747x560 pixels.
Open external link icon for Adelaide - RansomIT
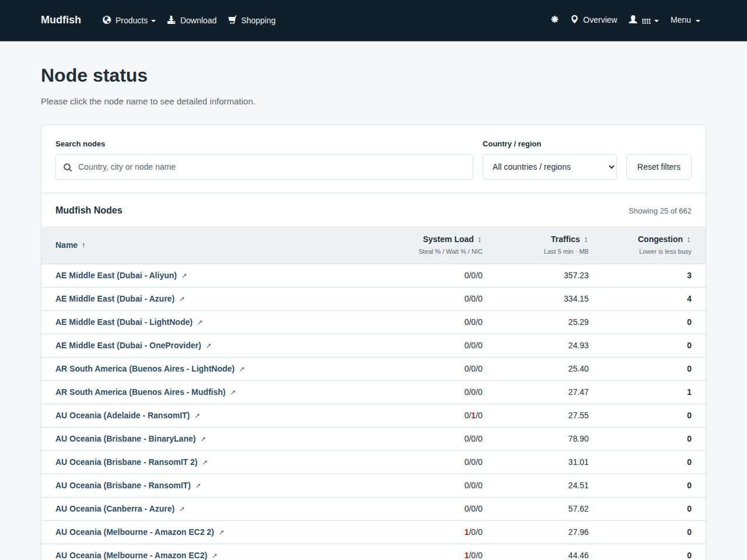(197, 416)
